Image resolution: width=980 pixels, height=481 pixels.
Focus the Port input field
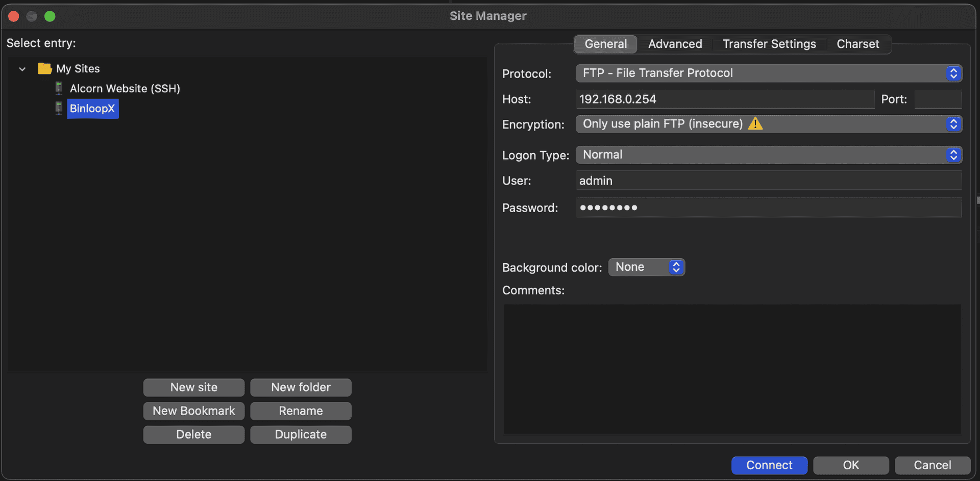point(938,99)
